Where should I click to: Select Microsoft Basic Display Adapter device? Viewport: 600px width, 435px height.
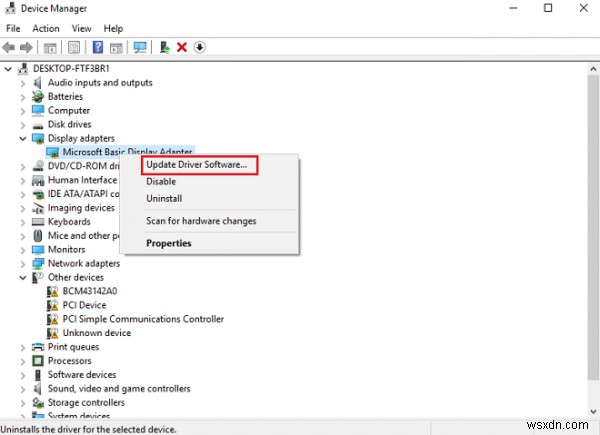pos(127,152)
